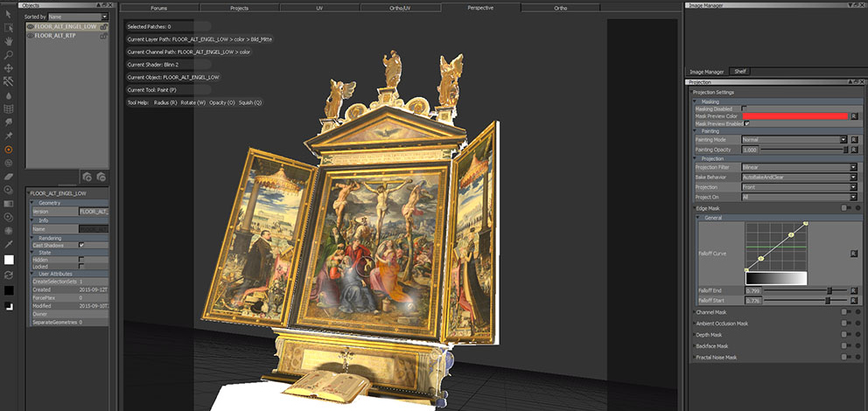This screenshot has height=411, width=868.
Task: Click the red Mask Preview Color swatch
Action: coord(794,115)
